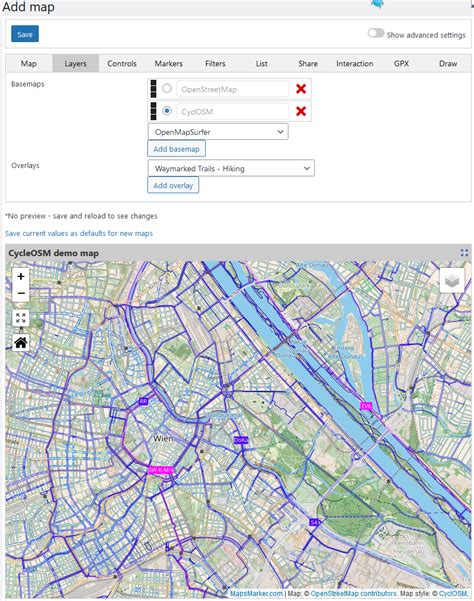Viewport: 474px width, 601px height.
Task: Reset map view with home icon
Action: click(x=21, y=342)
